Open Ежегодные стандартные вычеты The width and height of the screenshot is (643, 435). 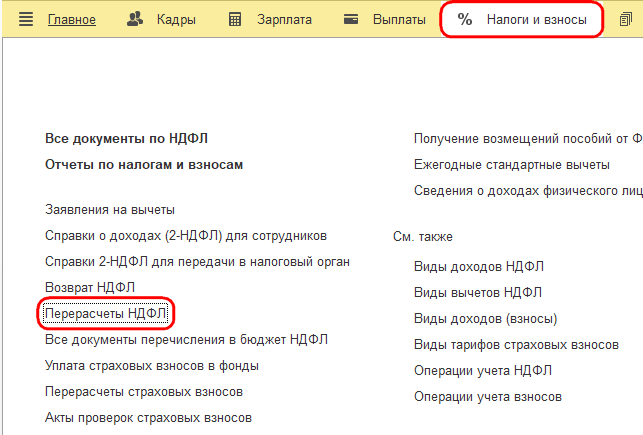pos(512,165)
